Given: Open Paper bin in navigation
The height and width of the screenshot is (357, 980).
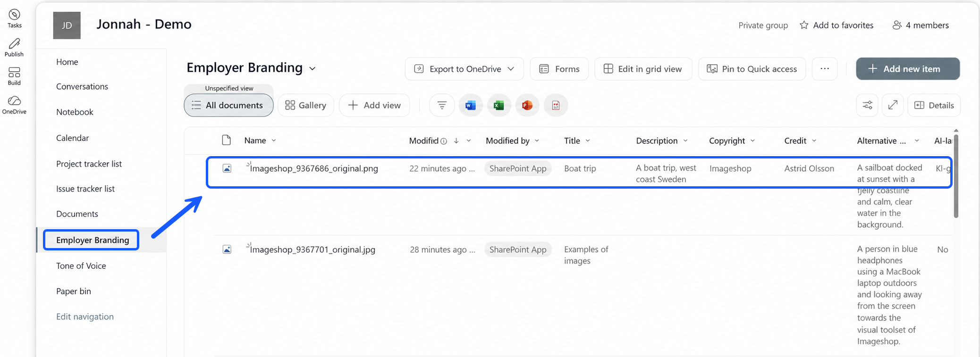Looking at the screenshot, I should [x=74, y=291].
